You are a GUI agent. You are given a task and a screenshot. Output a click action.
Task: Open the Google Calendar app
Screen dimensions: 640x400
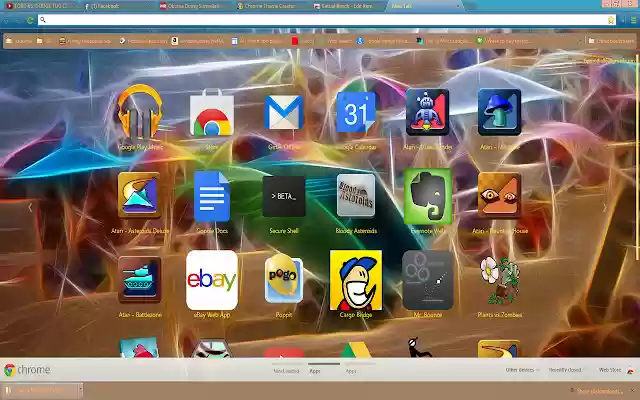tap(356, 112)
